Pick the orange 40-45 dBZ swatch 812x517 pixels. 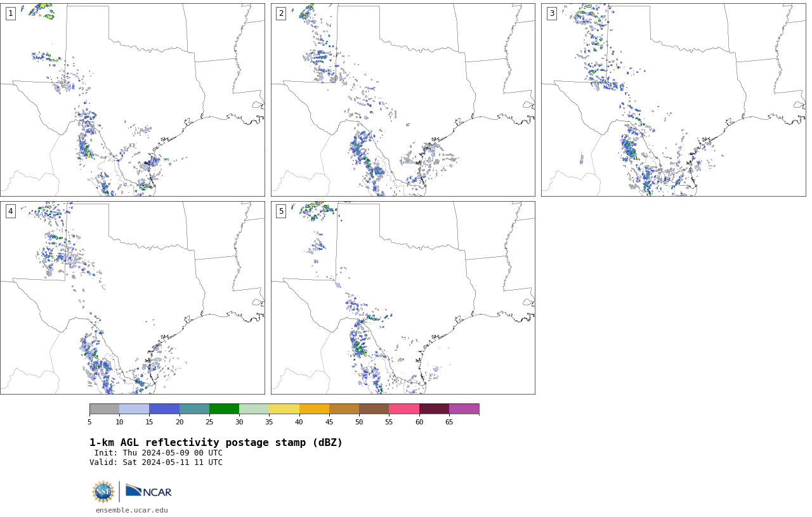[x=314, y=409]
